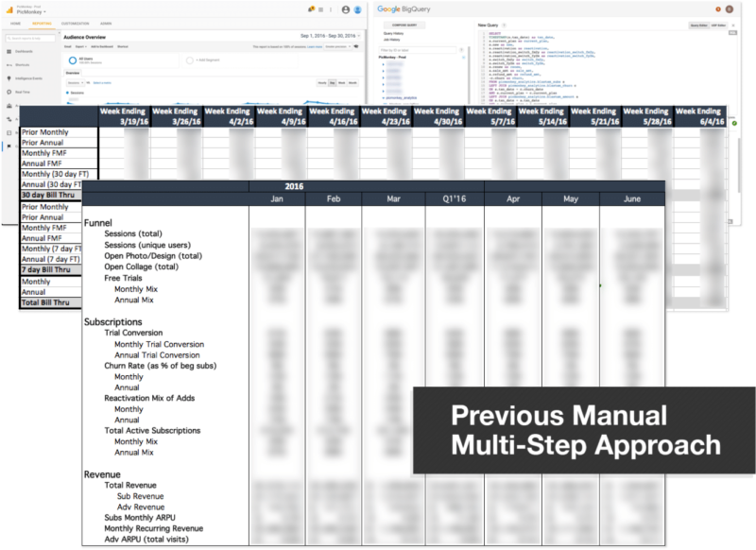Switch to the UDF Editor tab
Image resolution: width=756 pixels, height=550 pixels.
[x=718, y=26]
